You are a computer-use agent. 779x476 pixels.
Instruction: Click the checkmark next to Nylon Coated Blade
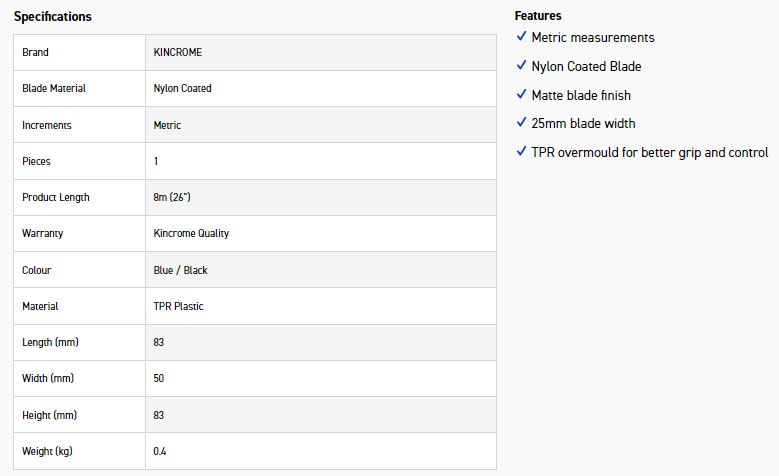point(521,66)
